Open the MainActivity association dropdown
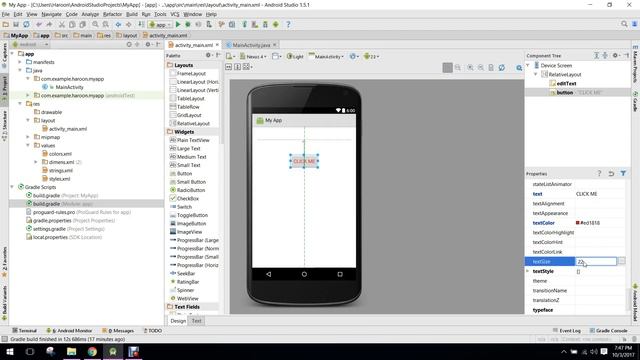This screenshot has width=640, height=360. (x=327, y=56)
